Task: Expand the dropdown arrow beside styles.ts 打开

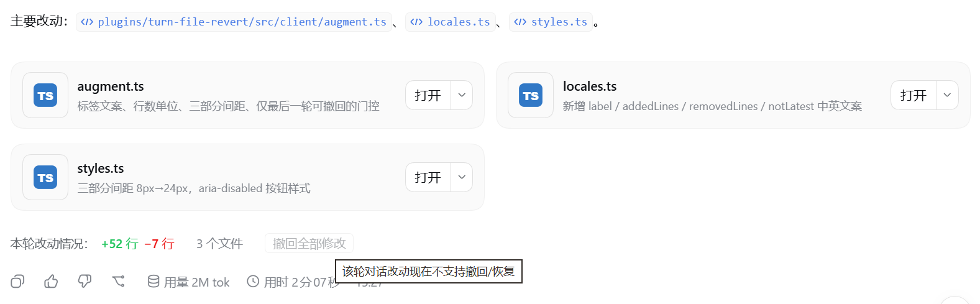Action: tap(462, 177)
